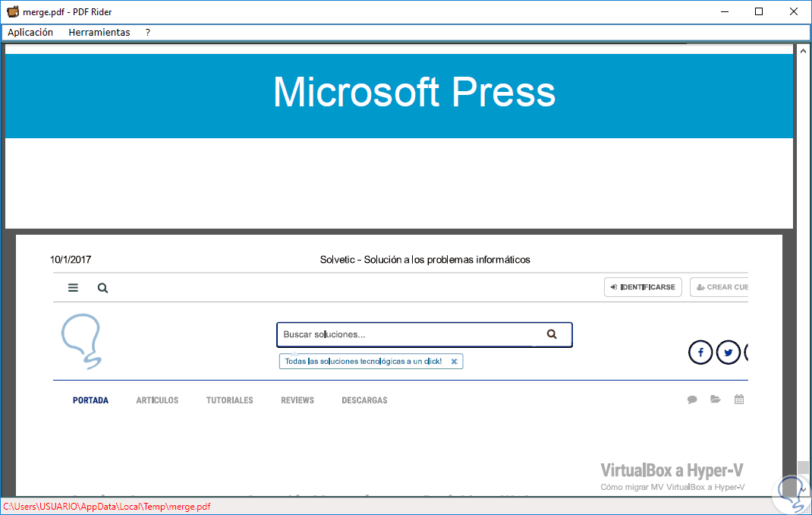Select the REVIEWS tab
The image size is (812, 515).
[297, 400]
